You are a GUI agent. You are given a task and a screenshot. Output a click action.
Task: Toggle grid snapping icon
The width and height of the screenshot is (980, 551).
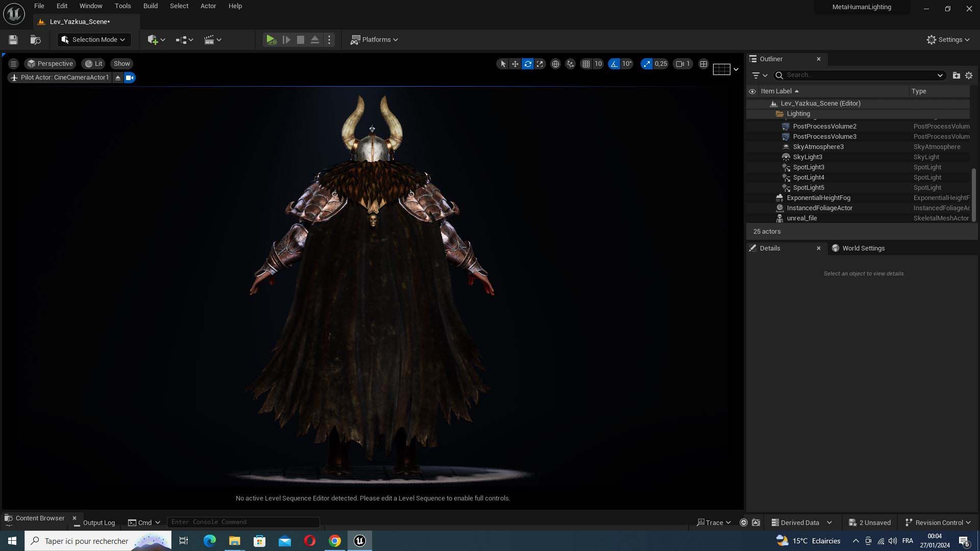[x=586, y=64]
